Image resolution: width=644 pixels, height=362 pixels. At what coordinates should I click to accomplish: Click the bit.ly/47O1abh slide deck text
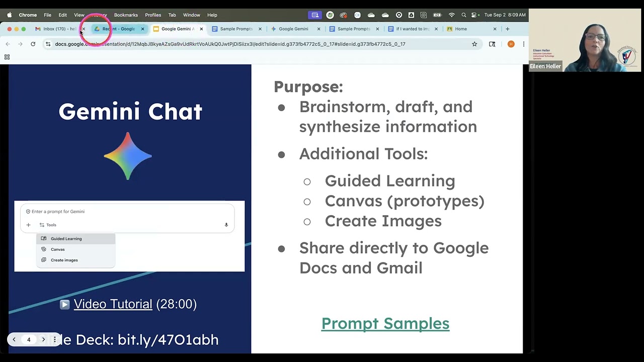click(x=168, y=340)
